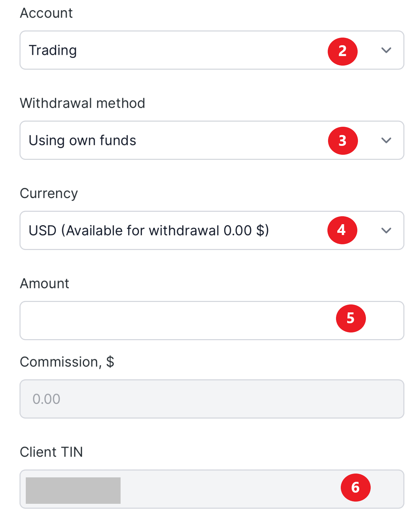420x528 pixels.
Task: Click the Client TIN label
Action: pyautogui.click(x=51, y=452)
